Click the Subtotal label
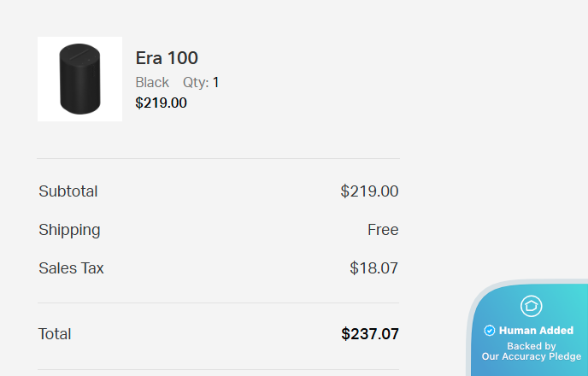The height and width of the screenshot is (376, 588). pos(68,191)
